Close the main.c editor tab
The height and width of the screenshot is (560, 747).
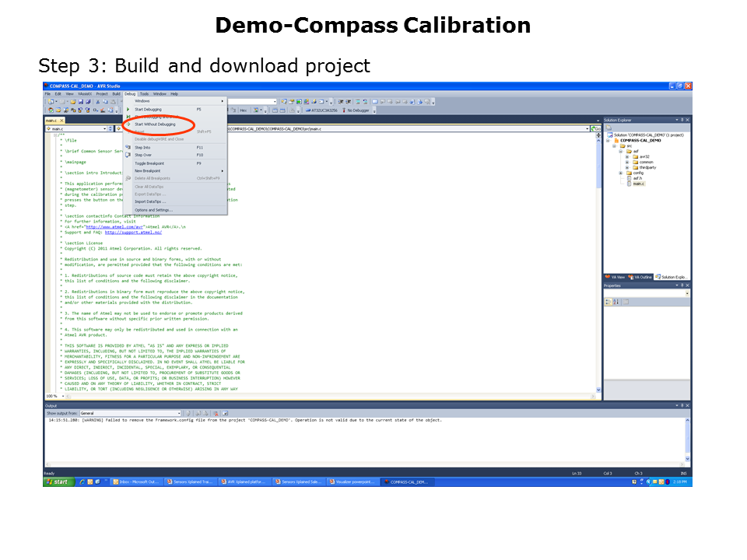coord(62,121)
